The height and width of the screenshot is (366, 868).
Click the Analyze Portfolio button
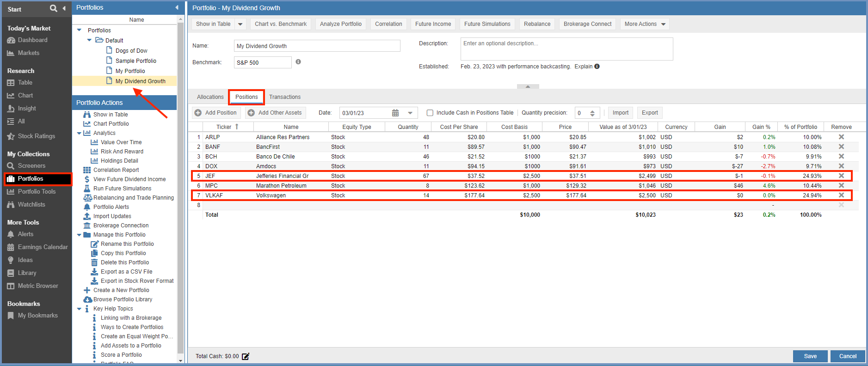(341, 24)
